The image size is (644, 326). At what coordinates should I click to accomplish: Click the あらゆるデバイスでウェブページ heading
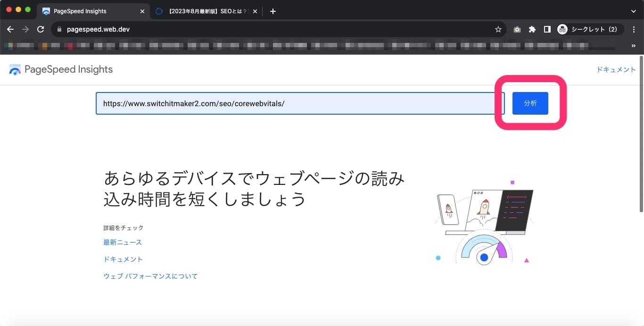pyautogui.click(x=254, y=189)
